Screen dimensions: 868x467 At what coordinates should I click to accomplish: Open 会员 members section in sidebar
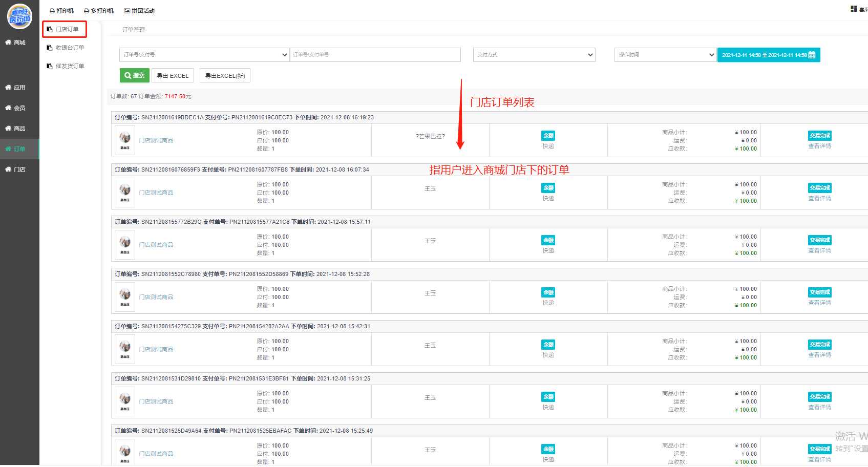[19, 108]
